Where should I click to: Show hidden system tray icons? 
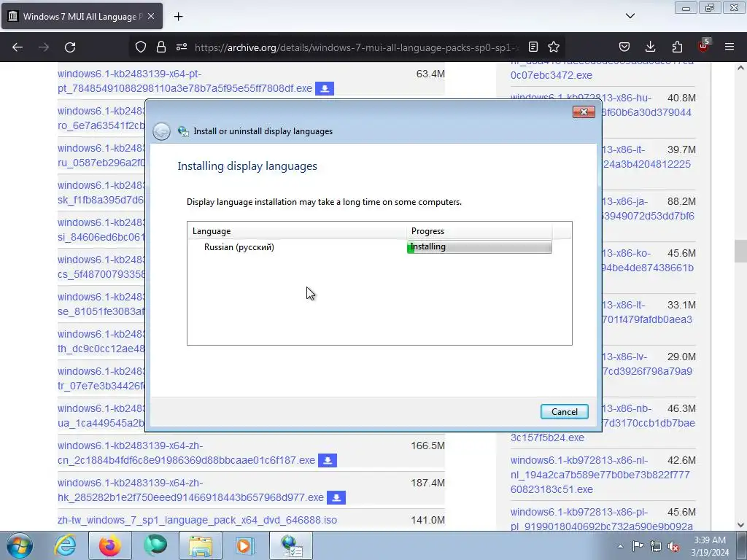point(620,546)
